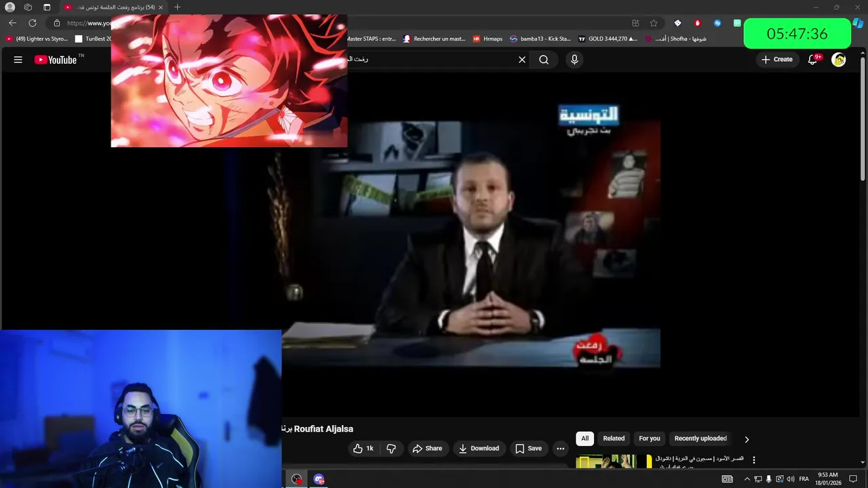Open the Shofha bookmark
Screen dimensions: 868x488
pos(676,39)
